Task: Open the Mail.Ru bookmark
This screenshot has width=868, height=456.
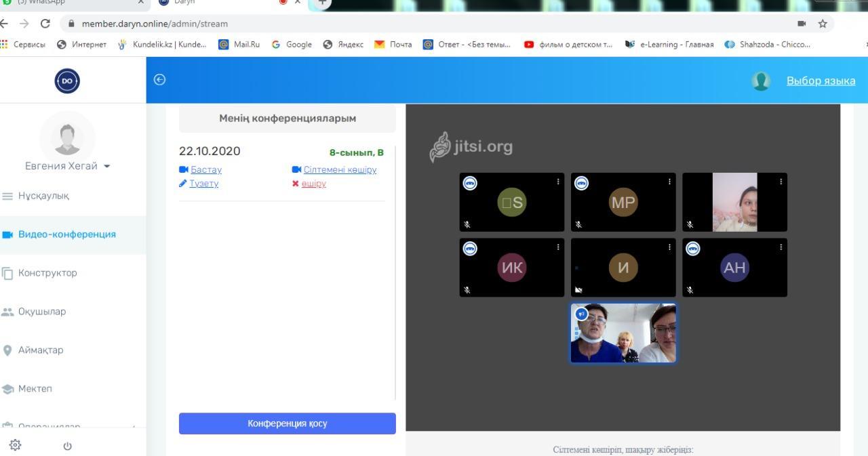Action: tap(239, 45)
